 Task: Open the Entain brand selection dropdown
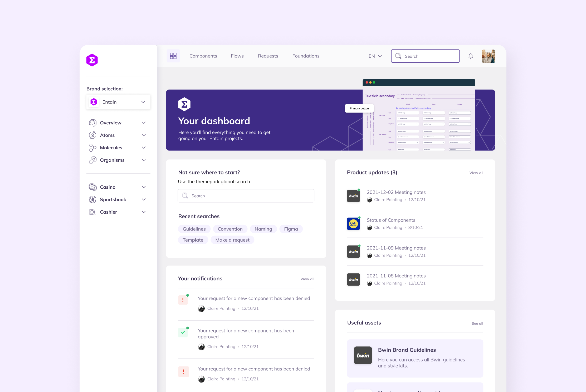(118, 102)
